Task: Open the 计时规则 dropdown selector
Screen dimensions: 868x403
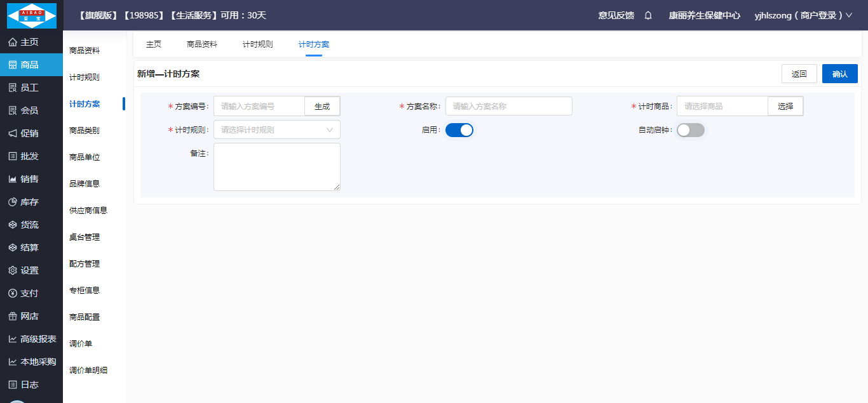Action: (277, 129)
